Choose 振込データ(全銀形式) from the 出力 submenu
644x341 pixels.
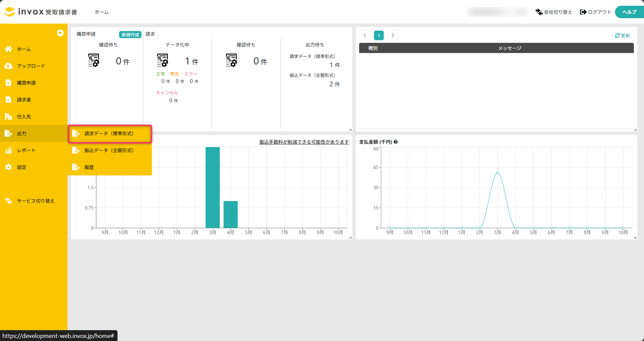110,150
